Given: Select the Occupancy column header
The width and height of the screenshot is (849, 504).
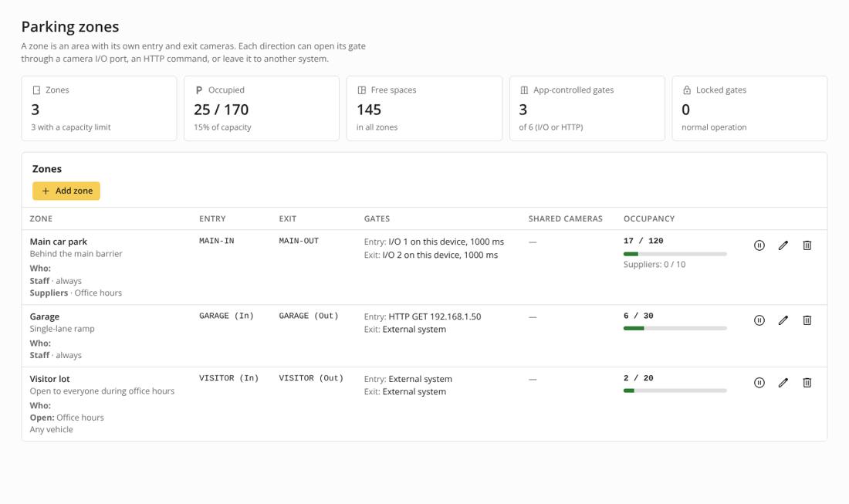Looking at the screenshot, I should coord(648,218).
